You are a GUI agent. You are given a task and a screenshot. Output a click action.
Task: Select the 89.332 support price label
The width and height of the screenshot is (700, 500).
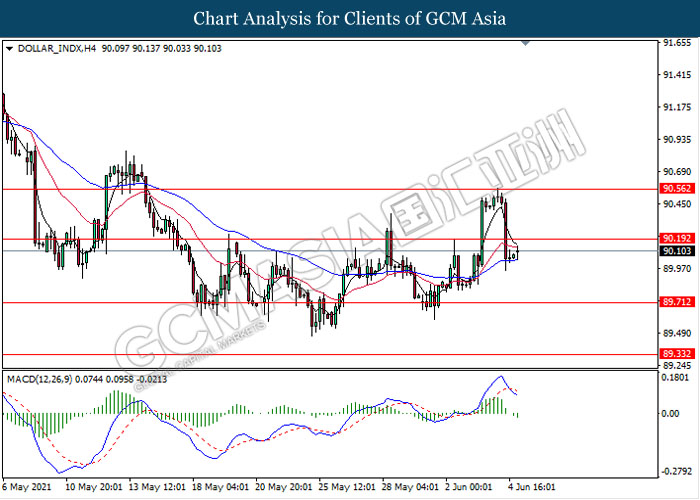pos(677,354)
